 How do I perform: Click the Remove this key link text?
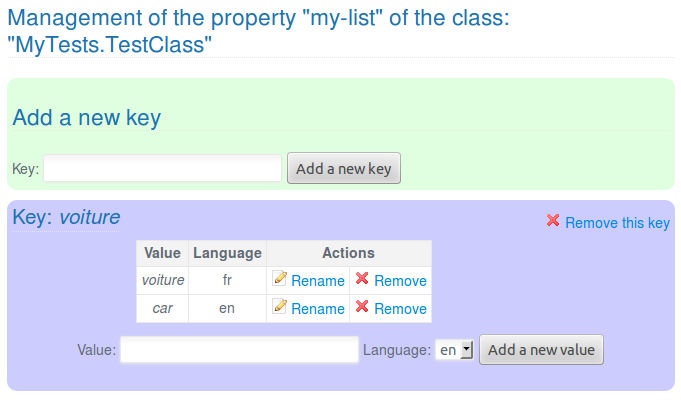coord(617,223)
